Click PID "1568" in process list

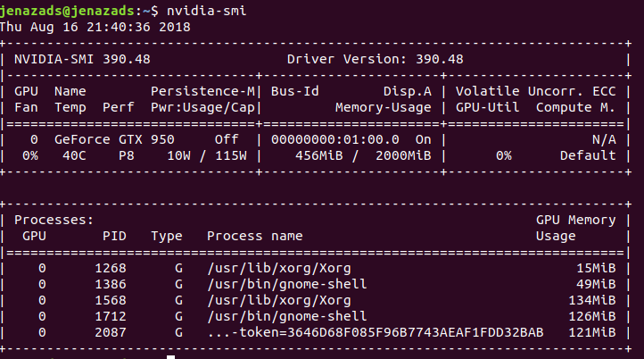coord(111,300)
